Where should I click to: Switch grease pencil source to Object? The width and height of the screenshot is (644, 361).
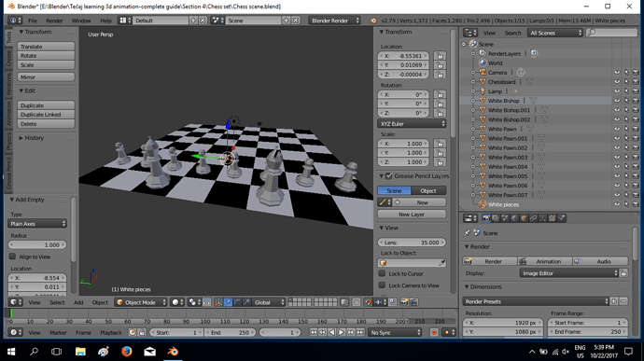pyautogui.click(x=428, y=190)
